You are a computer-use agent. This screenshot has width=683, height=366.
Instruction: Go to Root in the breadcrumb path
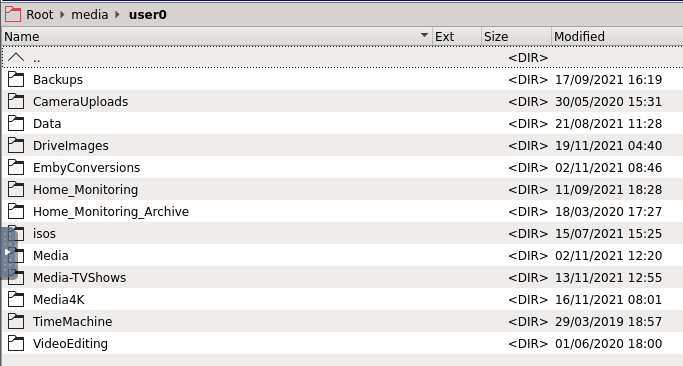[x=40, y=14]
